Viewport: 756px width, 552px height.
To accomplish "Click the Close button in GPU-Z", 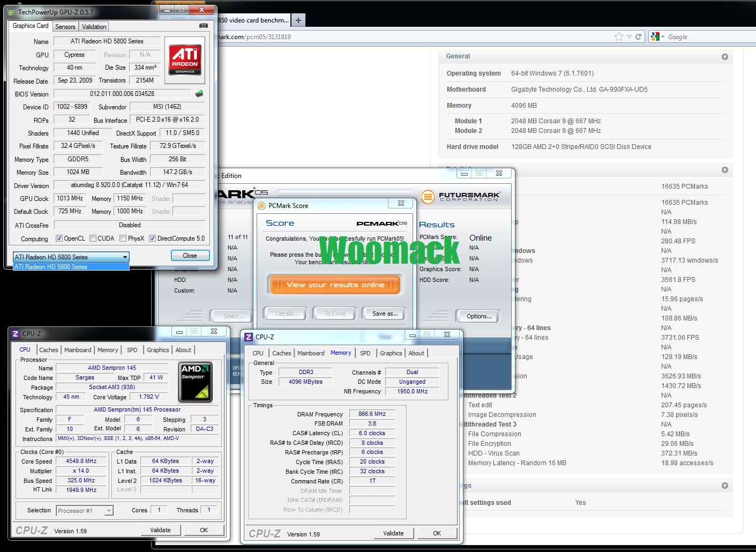I will tap(190, 256).
